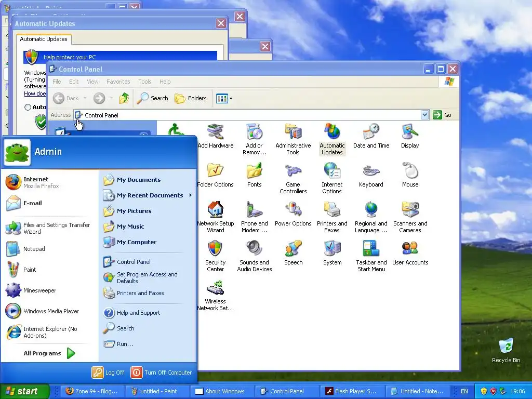This screenshot has height=399, width=532.
Task: Open the Display settings icon
Action: coord(410,136)
